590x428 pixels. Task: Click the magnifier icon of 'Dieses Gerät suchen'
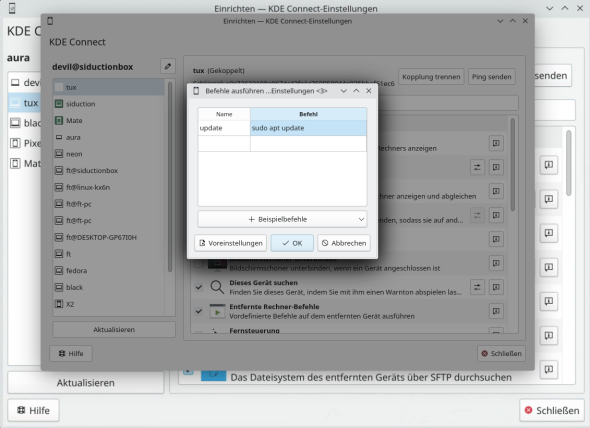coord(217,288)
